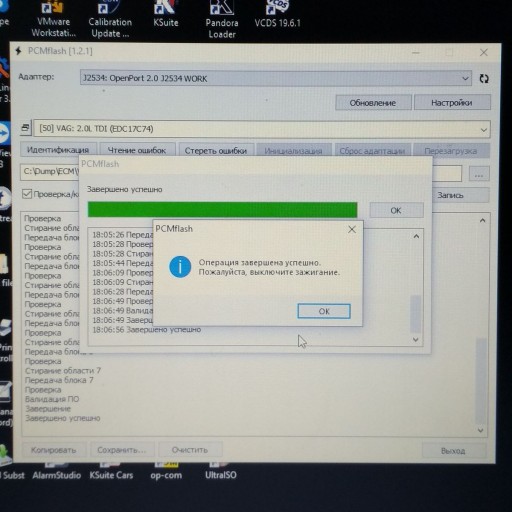Click the Очистить button

click(x=190, y=450)
